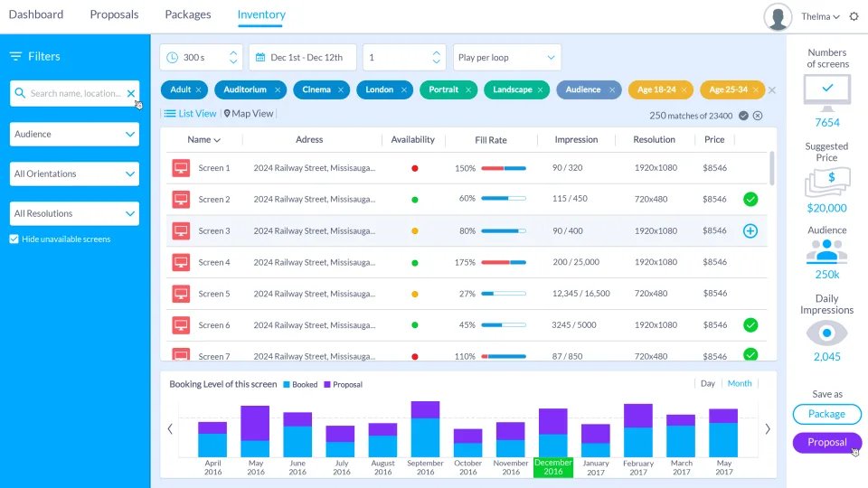Go to previous months with left arrow
Screen dimensions: 868x488
170,428
